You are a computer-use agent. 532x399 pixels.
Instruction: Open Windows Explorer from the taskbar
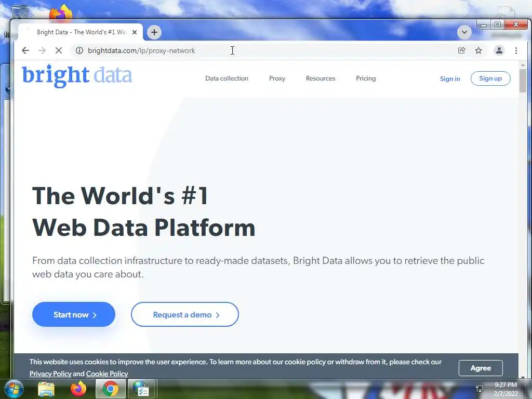(46, 389)
